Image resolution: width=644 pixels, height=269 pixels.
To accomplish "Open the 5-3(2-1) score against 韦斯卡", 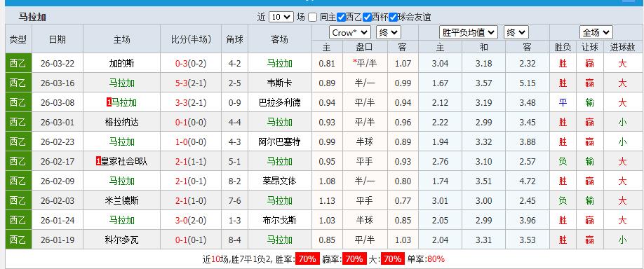I will (x=191, y=83).
